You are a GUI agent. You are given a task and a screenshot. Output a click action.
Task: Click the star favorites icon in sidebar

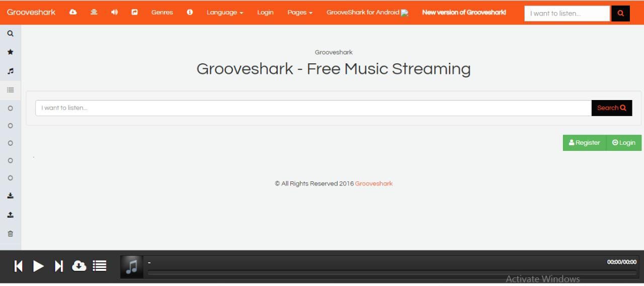[x=10, y=52]
